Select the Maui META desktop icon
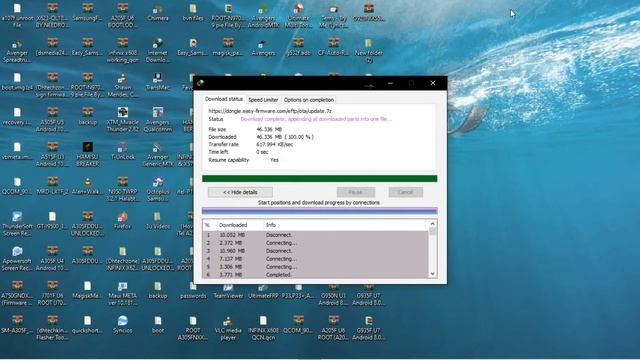Viewport: 640px width, 360px height. tap(122, 293)
